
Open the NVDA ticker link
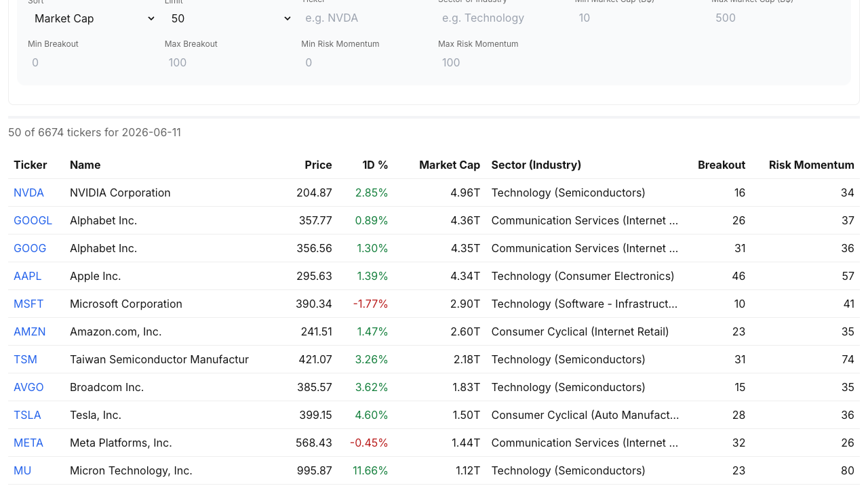pyautogui.click(x=28, y=192)
